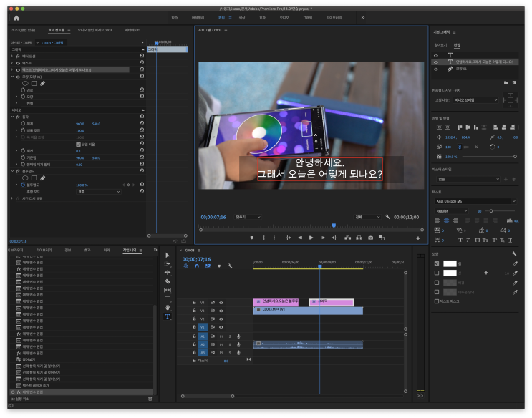Open the master styles dropdown

(468, 179)
